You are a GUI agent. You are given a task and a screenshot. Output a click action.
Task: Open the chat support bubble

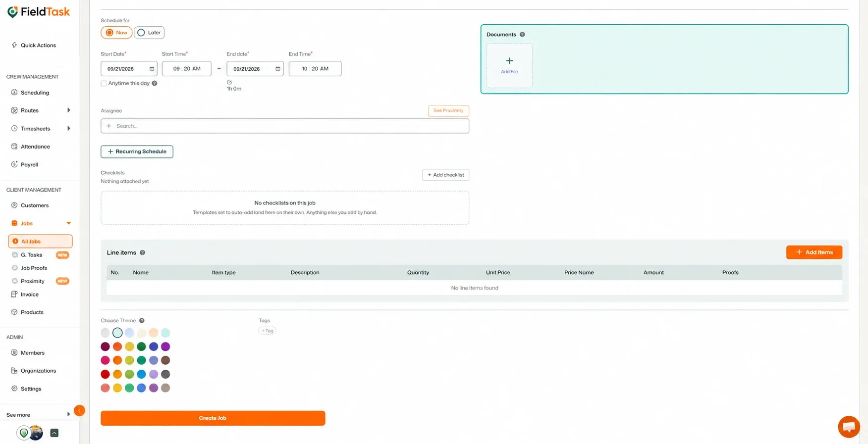click(x=849, y=427)
